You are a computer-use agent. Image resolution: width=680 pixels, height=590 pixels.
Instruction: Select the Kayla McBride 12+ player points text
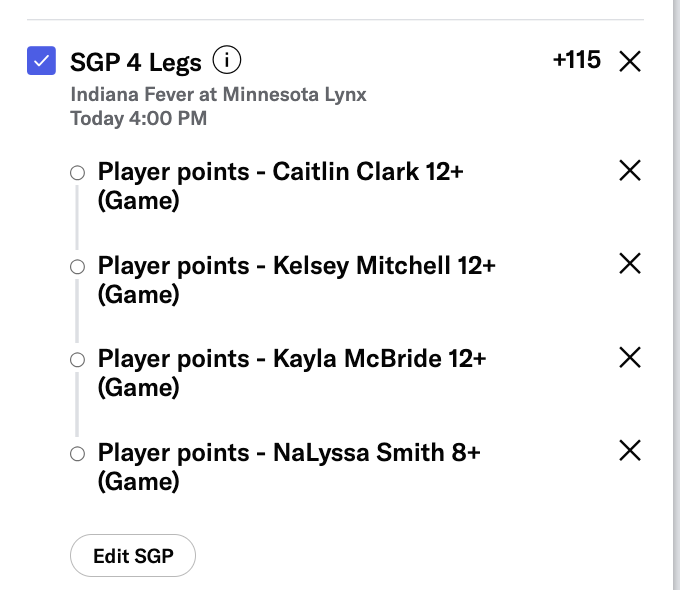pyautogui.click(x=291, y=359)
